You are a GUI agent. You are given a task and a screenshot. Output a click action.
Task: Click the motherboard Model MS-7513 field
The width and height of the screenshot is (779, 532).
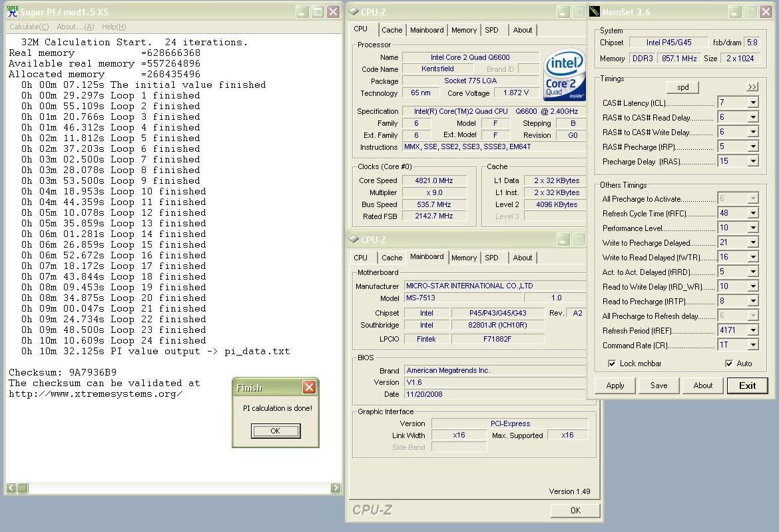click(x=463, y=298)
